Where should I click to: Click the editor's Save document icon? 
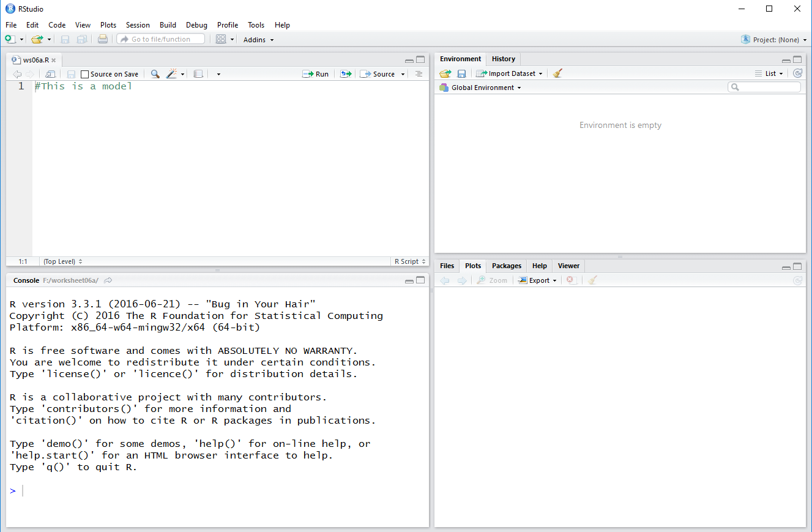(71, 74)
